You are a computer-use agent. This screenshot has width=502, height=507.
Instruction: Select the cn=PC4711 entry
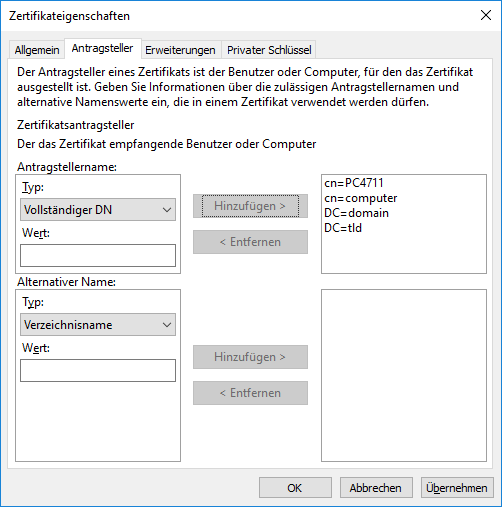tap(354, 183)
